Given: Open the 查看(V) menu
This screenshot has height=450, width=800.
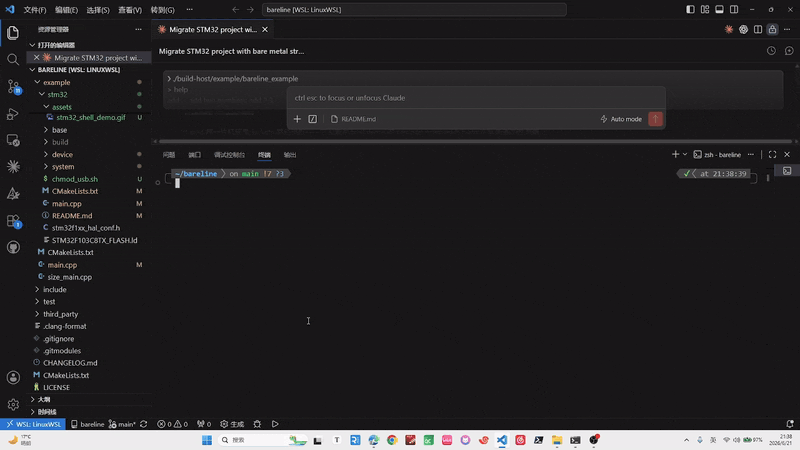Looking at the screenshot, I should (130, 10).
